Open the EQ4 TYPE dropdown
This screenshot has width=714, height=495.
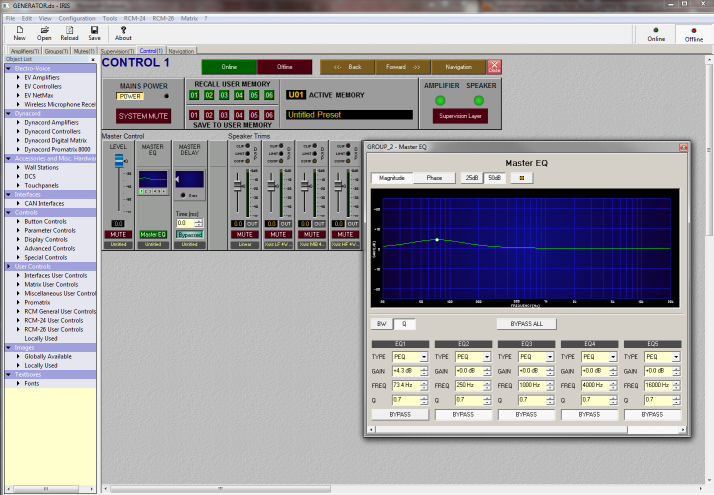[x=613, y=357]
